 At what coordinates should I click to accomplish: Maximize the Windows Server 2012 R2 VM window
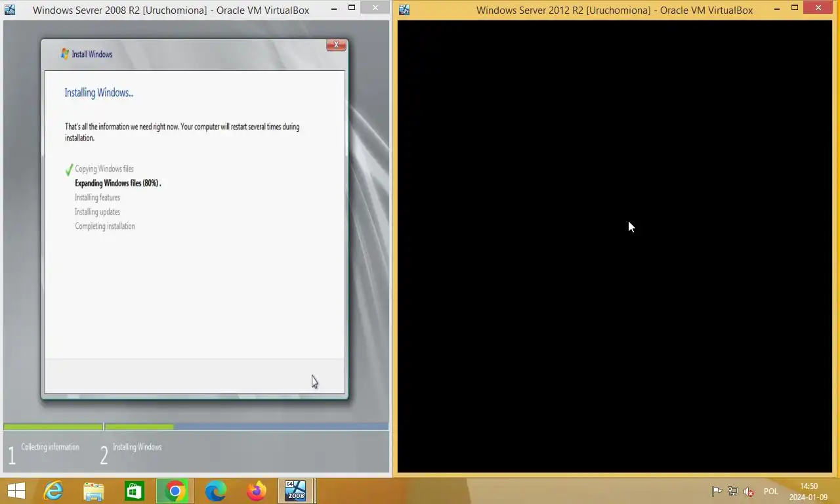click(795, 8)
